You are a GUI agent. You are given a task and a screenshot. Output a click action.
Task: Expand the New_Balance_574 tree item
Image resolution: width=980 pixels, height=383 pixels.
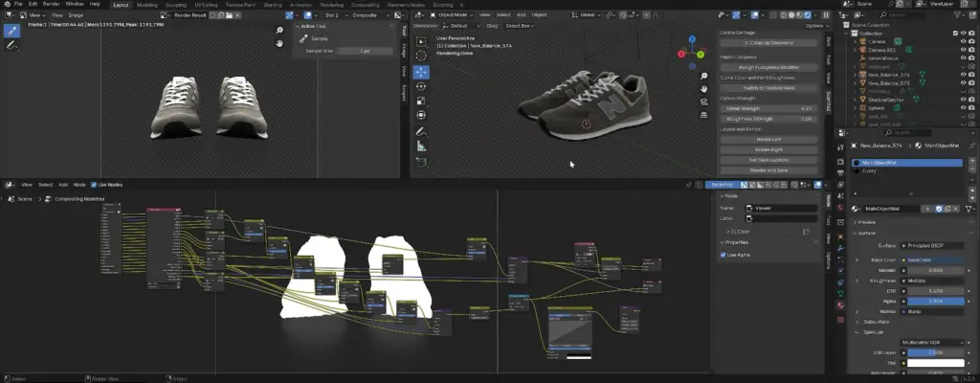(855, 75)
